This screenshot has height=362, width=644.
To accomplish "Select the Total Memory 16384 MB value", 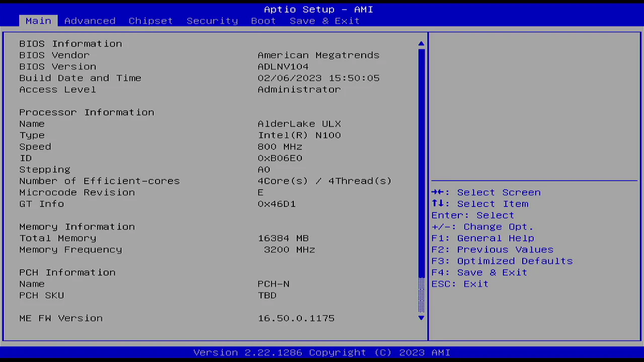I will [x=283, y=238].
